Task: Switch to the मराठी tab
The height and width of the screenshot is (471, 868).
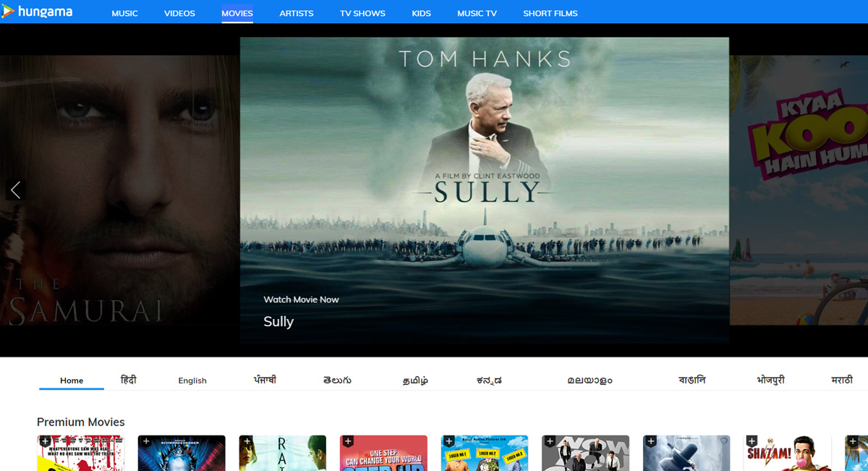Action: [842, 380]
